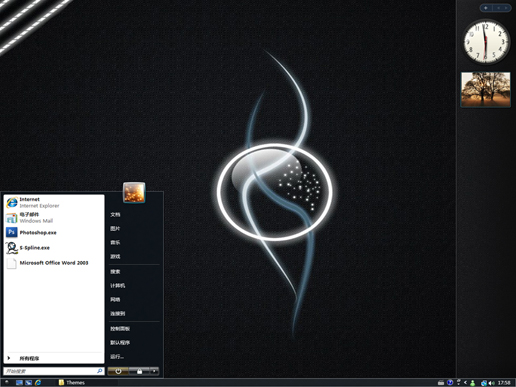Click the blue round tray icon
The height and width of the screenshot is (387, 516).
click(x=450, y=383)
